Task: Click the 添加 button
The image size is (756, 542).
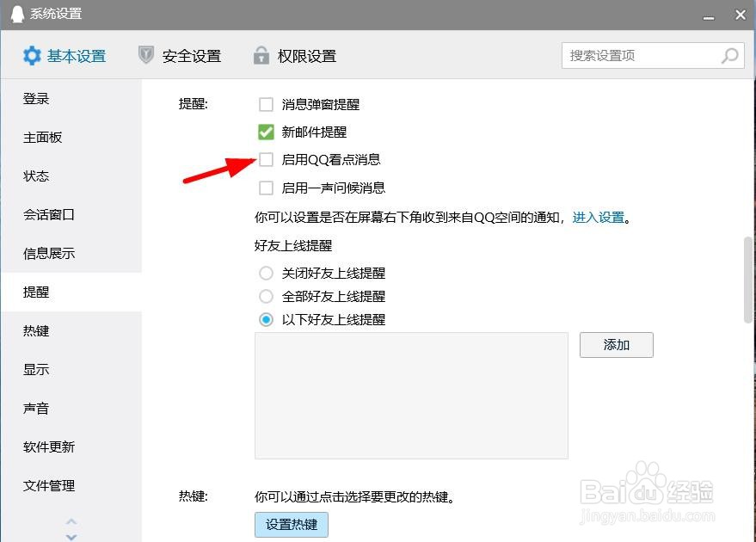Action: [x=616, y=345]
